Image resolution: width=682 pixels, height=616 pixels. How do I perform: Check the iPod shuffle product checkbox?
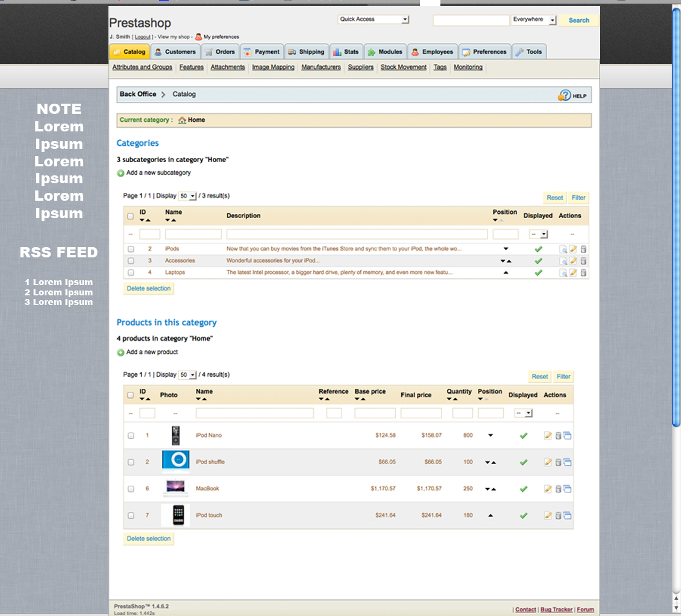[x=131, y=462]
